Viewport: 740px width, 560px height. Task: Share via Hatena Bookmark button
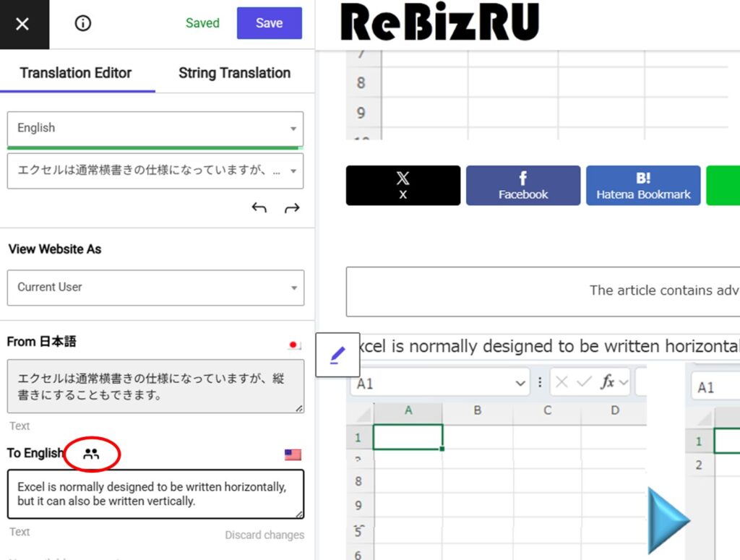643,186
